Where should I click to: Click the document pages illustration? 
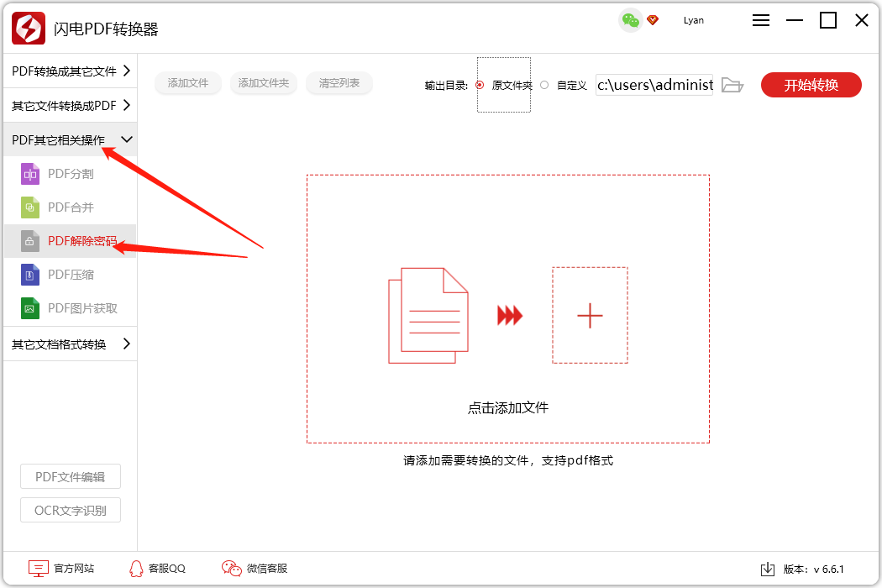tap(428, 316)
